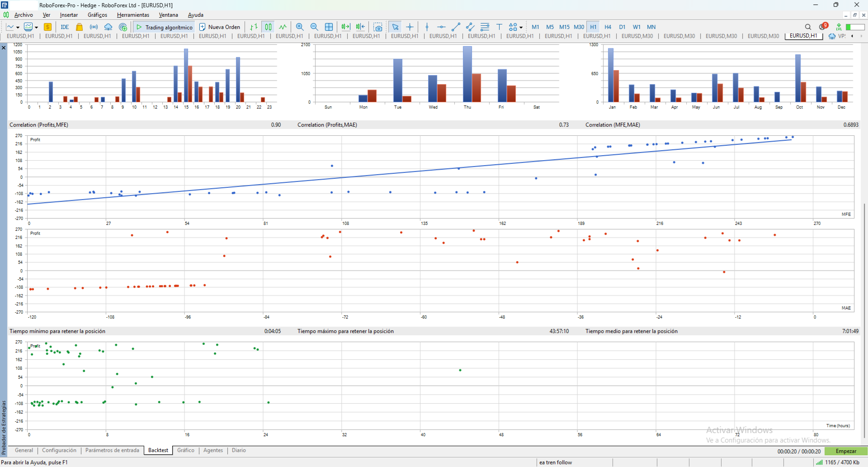Select the D1 timeframe
Image resolution: width=868 pixels, height=467 pixels.
point(622,27)
